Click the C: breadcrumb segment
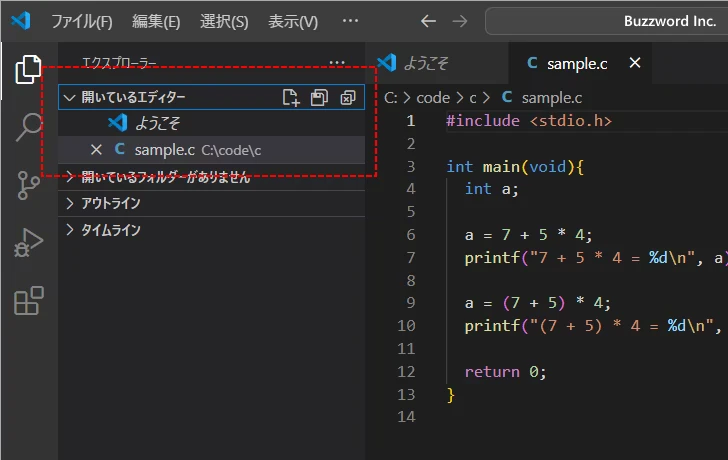 click(x=390, y=98)
